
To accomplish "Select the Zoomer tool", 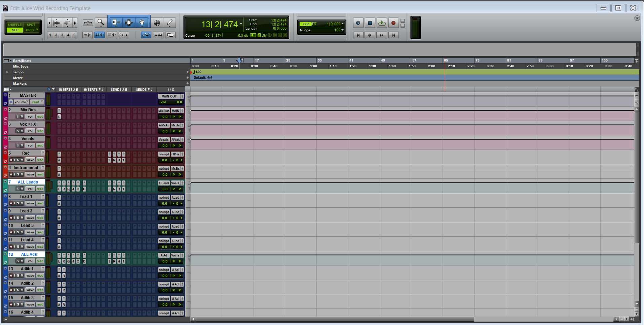I will (101, 23).
